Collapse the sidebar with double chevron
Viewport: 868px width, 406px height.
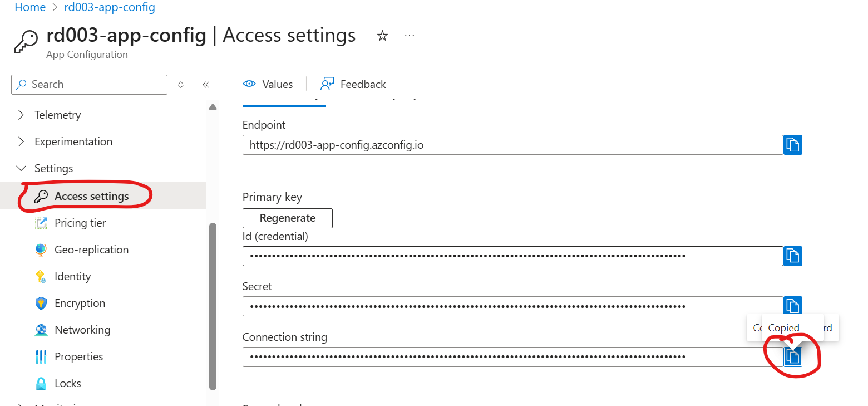[x=205, y=85]
